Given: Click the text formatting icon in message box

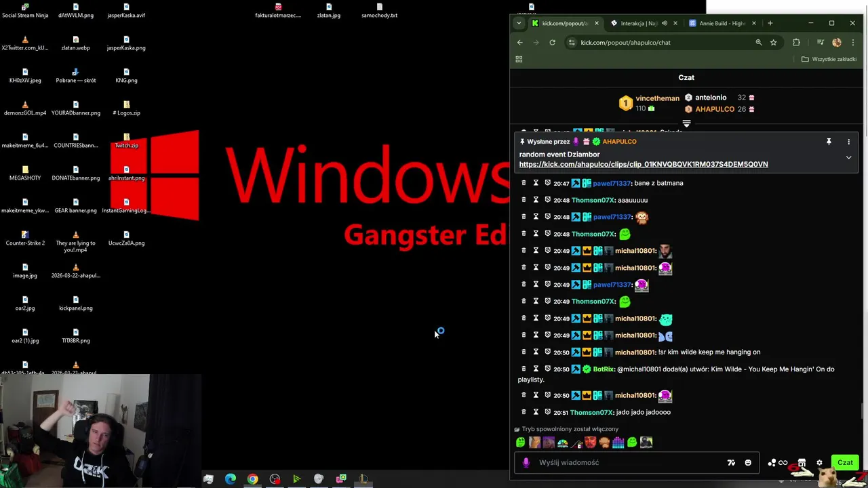Looking at the screenshot, I should tap(731, 463).
